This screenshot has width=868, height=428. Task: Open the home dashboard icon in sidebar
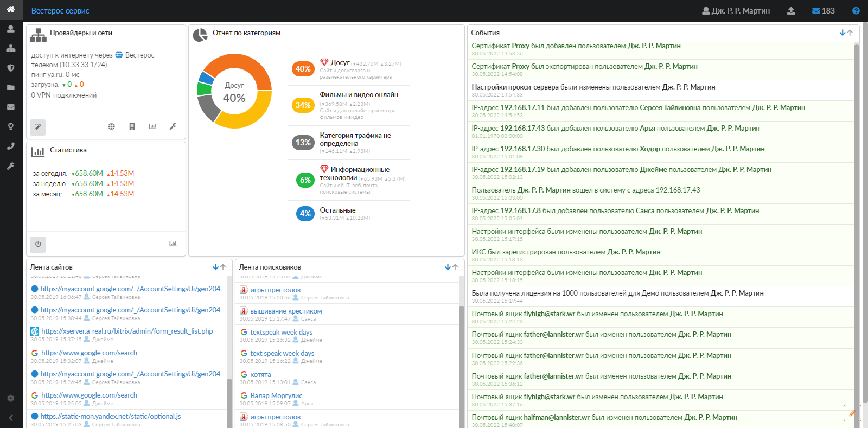click(10, 9)
